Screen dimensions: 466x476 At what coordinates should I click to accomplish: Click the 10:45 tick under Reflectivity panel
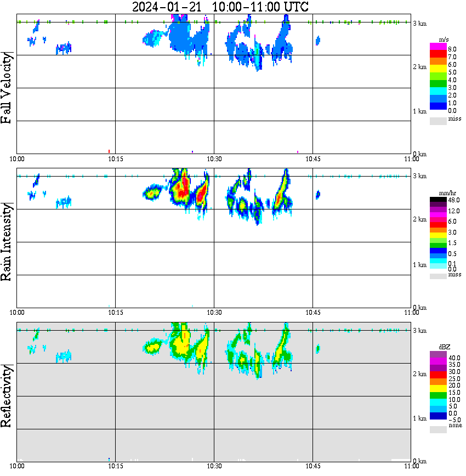(313, 466)
